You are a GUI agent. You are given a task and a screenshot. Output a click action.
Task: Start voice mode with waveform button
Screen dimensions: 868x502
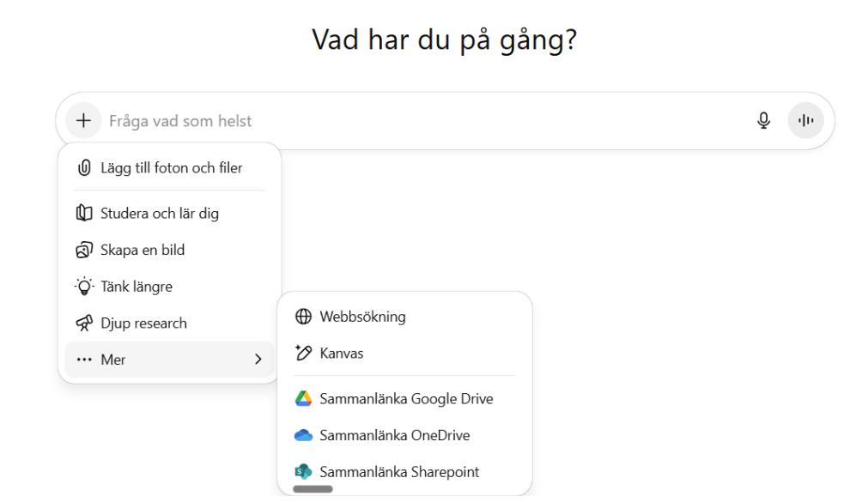pos(805,121)
